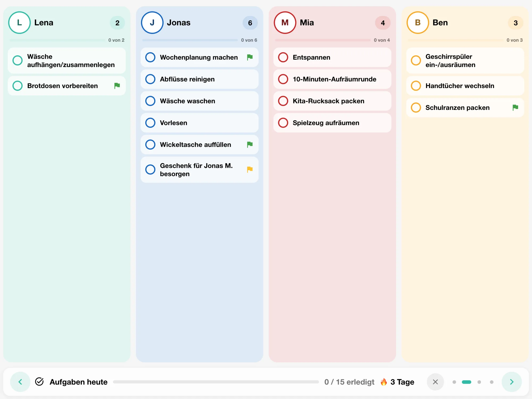Click the 3 Tage streak label
Viewport: 532px width, 399px height.
point(402,382)
